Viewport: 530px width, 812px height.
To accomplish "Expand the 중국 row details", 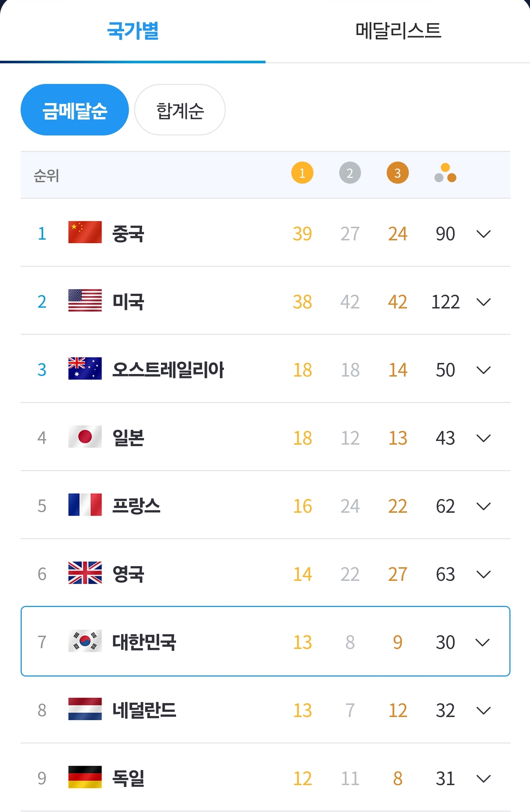I will [483, 234].
